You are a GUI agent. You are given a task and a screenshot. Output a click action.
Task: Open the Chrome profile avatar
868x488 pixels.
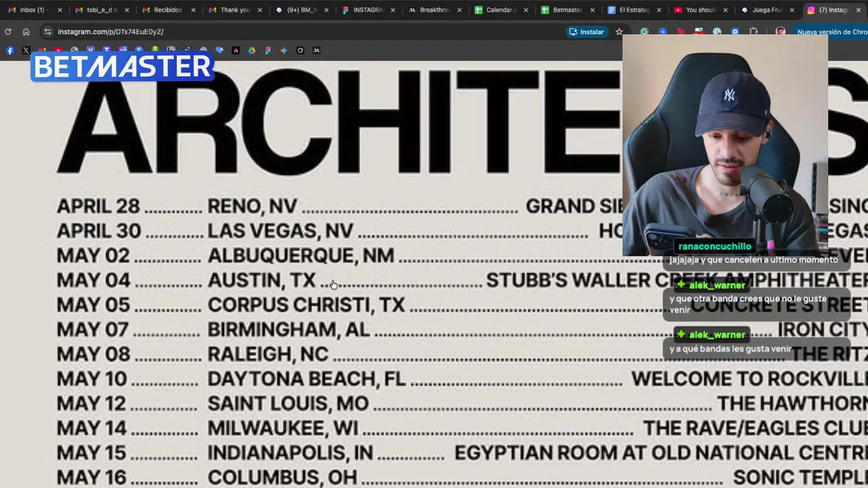click(x=781, y=31)
